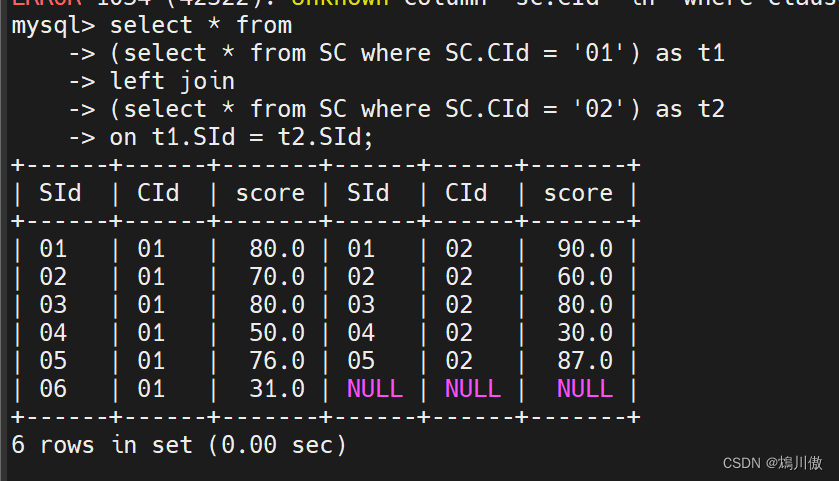The height and width of the screenshot is (481, 839).
Task: Click NULL in the last score column
Action: click(585, 389)
